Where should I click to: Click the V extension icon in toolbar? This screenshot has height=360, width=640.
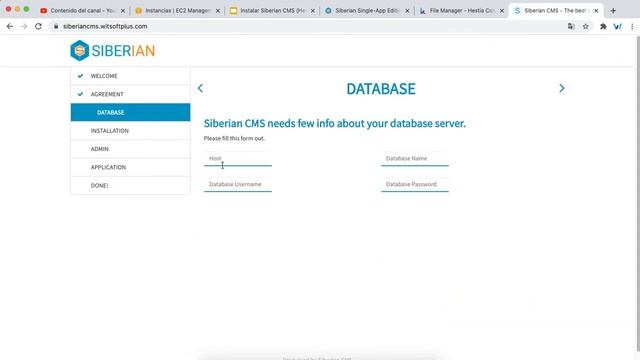[618, 26]
